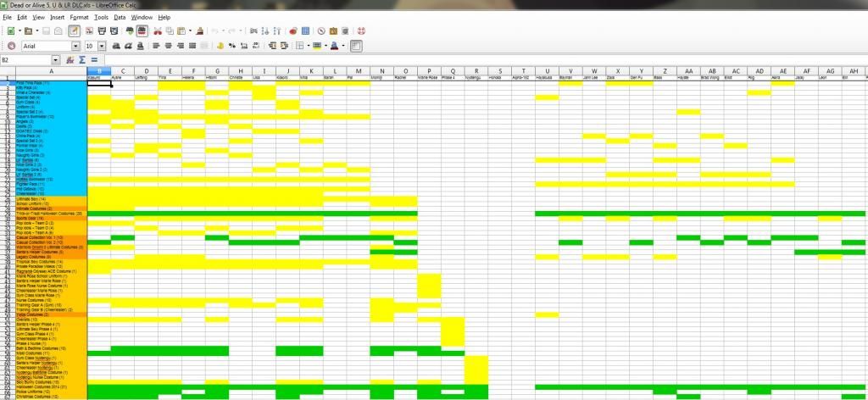Select Trick-or-Treat Halloween Costumes cell

click(x=52, y=214)
